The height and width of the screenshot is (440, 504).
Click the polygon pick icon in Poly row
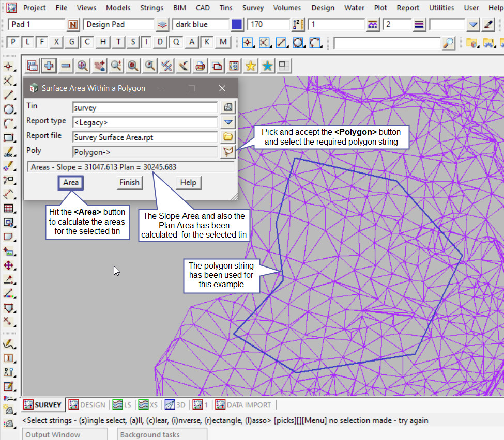tap(228, 152)
